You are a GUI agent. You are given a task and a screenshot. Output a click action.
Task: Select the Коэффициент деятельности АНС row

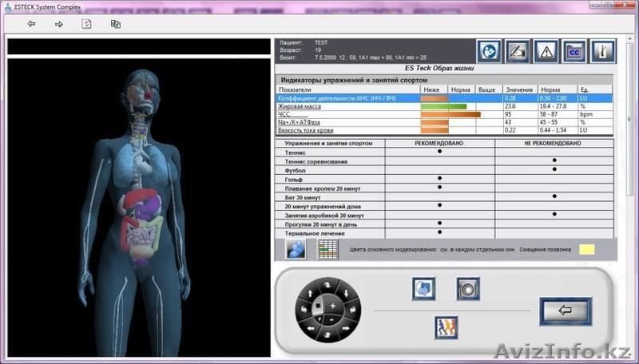click(347, 98)
